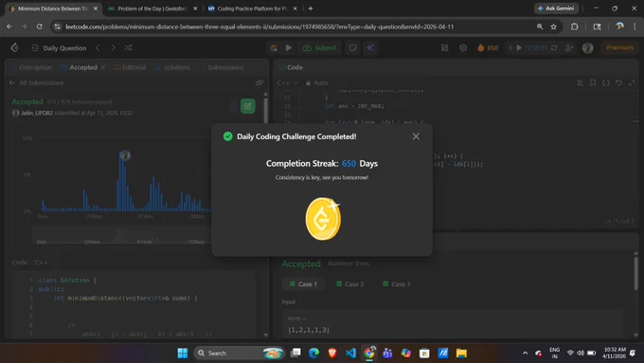644x363 pixels.
Task: Click the braces icon in editor toolbar
Action: point(606,82)
